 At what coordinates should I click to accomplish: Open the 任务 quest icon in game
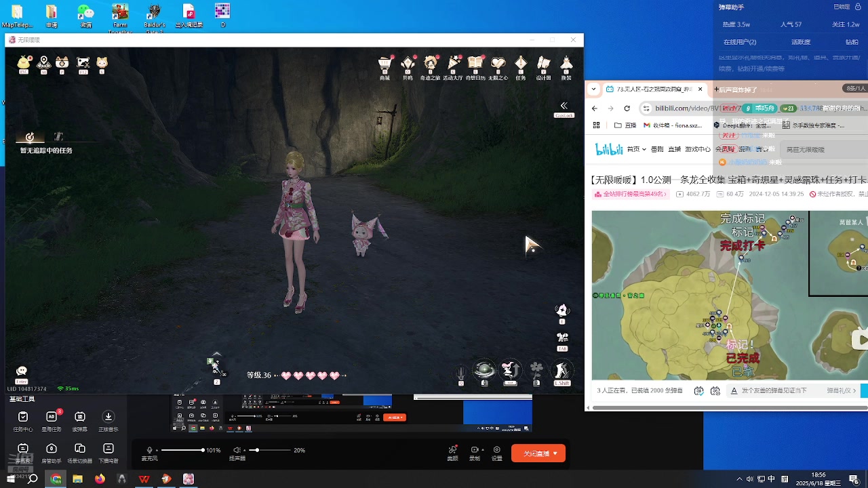tap(521, 63)
